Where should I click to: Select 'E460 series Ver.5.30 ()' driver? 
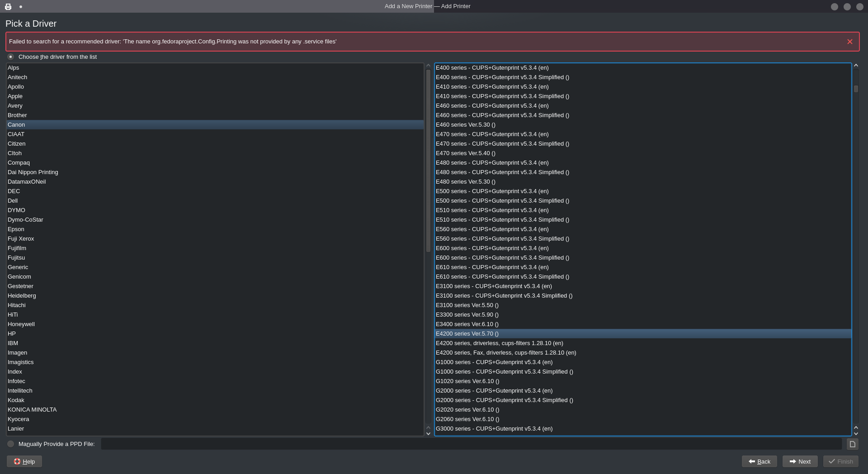(x=643, y=125)
